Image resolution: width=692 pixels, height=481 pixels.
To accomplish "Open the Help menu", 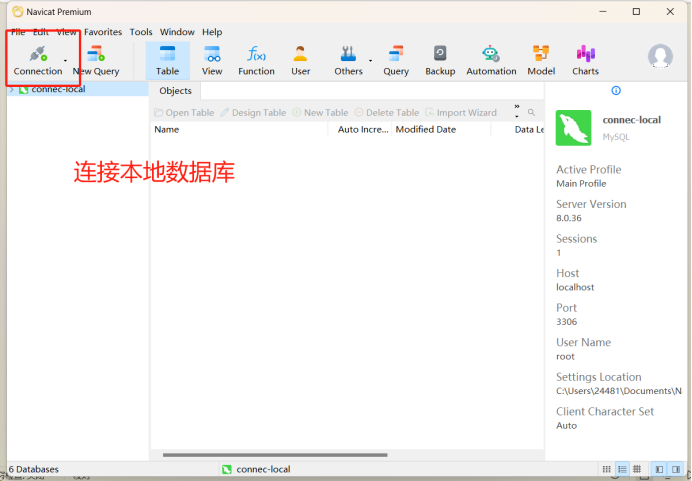I will click(212, 32).
